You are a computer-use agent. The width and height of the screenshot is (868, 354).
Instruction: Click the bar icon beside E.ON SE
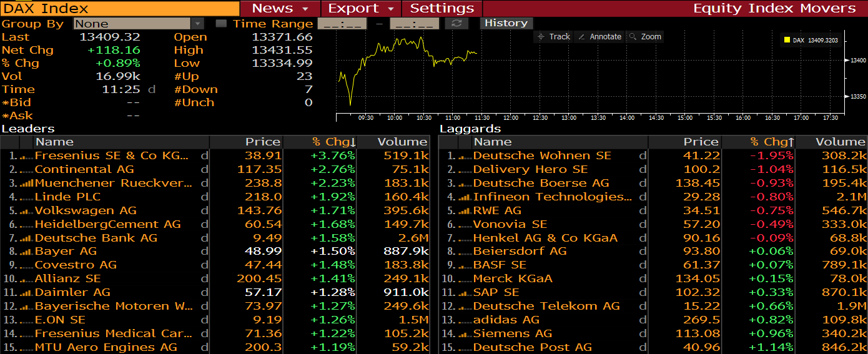(x=27, y=320)
